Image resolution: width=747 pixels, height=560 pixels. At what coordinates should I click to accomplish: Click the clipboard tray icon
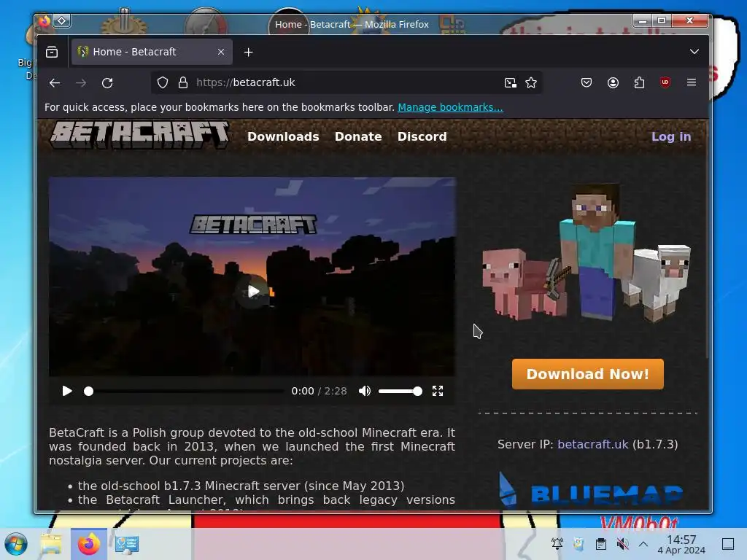click(x=601, y=543)
